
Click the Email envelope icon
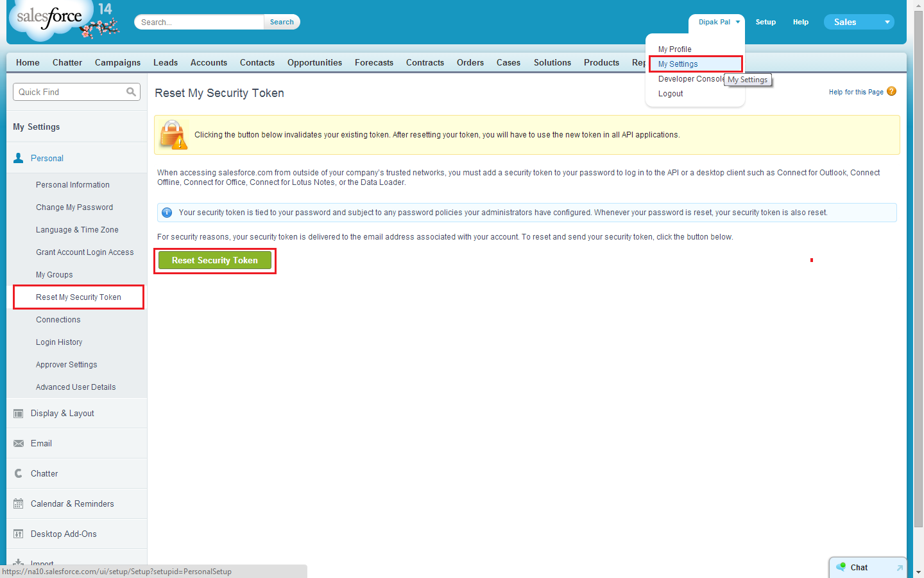pos(19,444)
